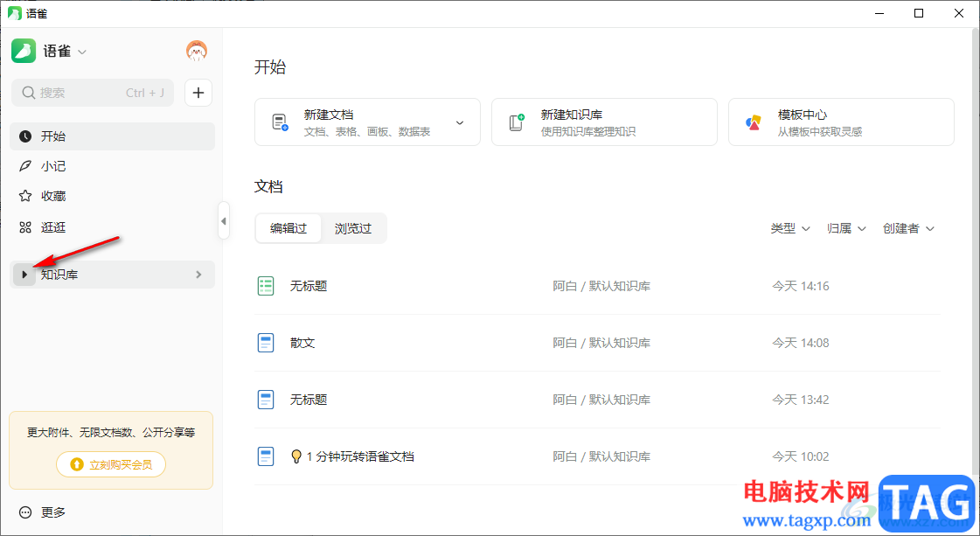Maximize the 语雀 window
The width and height of the screenshot is (980, 536).
919,13
